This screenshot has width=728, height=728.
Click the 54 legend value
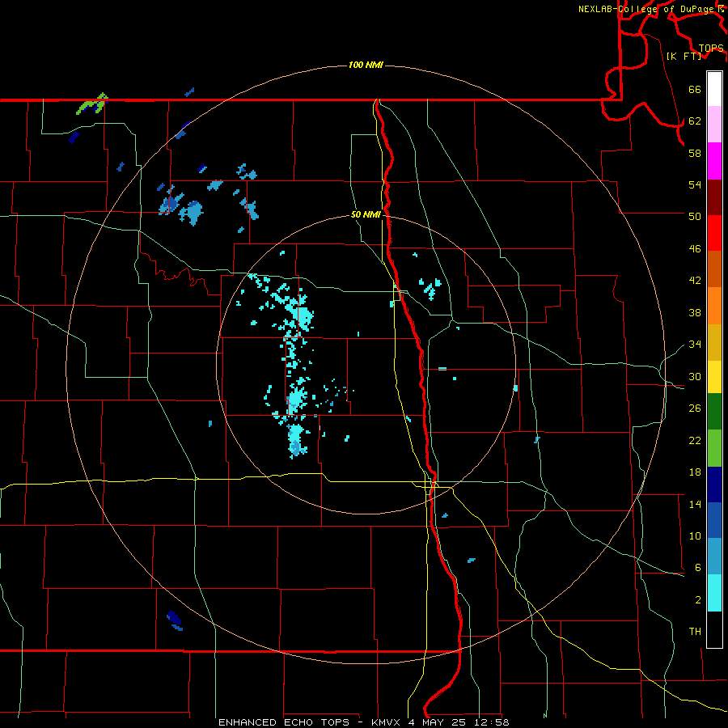pyautogui.click(x=695, y=184)
